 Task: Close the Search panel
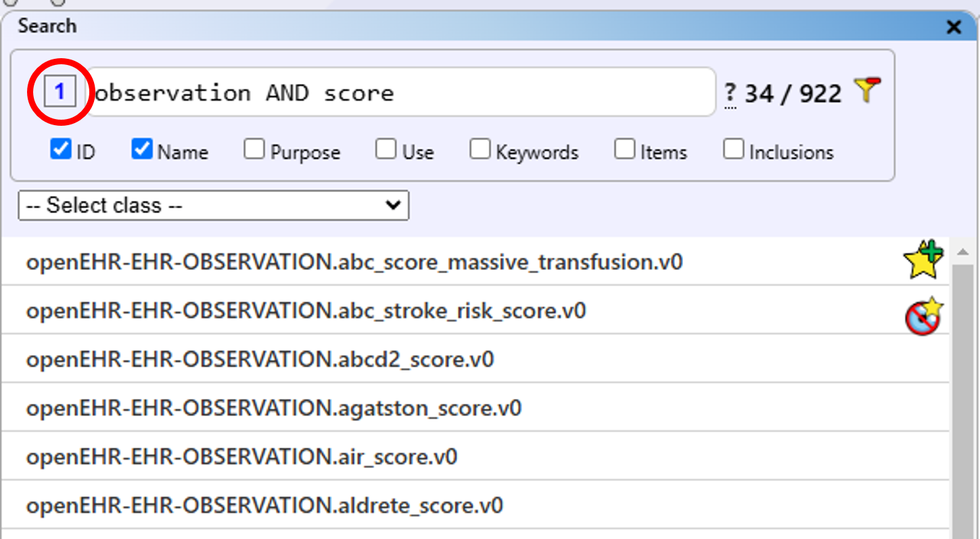(x=954, y=27)
